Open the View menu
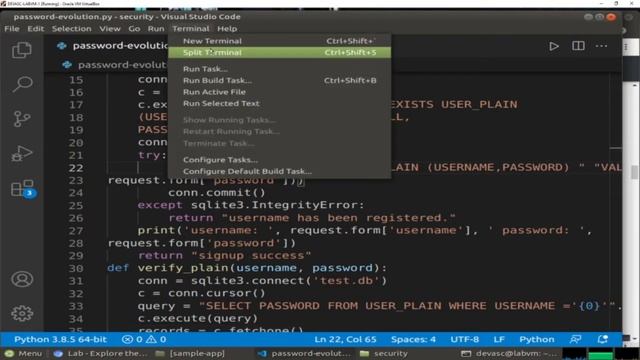This screenshot has height=360, width=640. pyautogui.click(x=110, y=29)
